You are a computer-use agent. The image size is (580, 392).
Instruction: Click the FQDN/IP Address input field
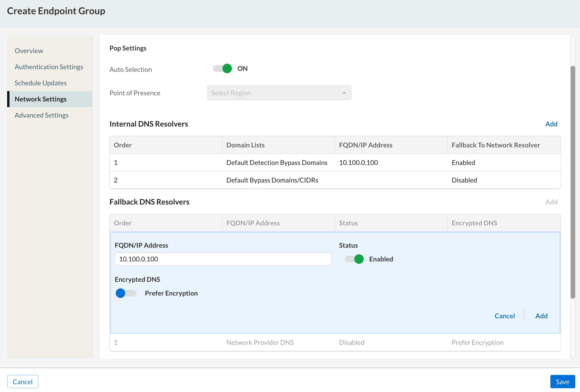coord(223,259)
